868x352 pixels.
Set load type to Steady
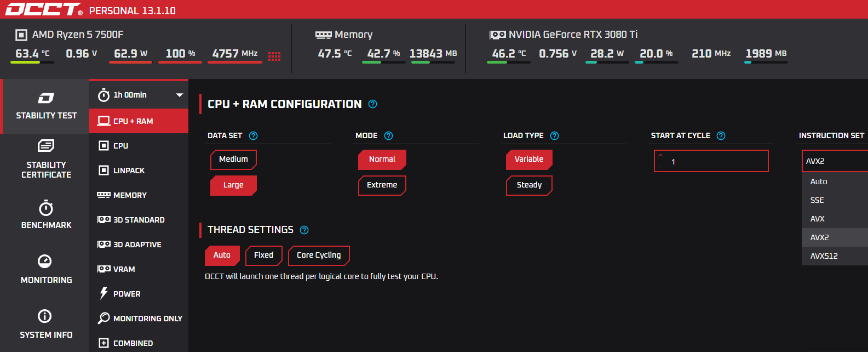(529, 185)
